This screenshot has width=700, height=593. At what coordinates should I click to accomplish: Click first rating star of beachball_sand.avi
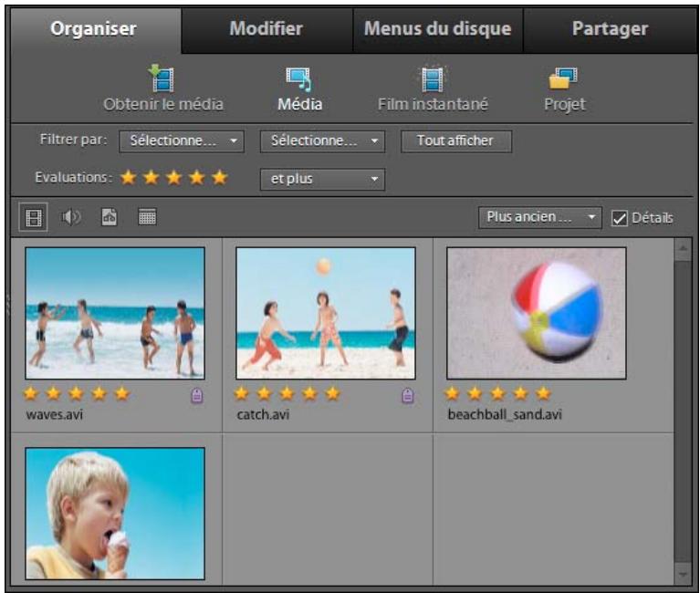click(x=452, y=393)
